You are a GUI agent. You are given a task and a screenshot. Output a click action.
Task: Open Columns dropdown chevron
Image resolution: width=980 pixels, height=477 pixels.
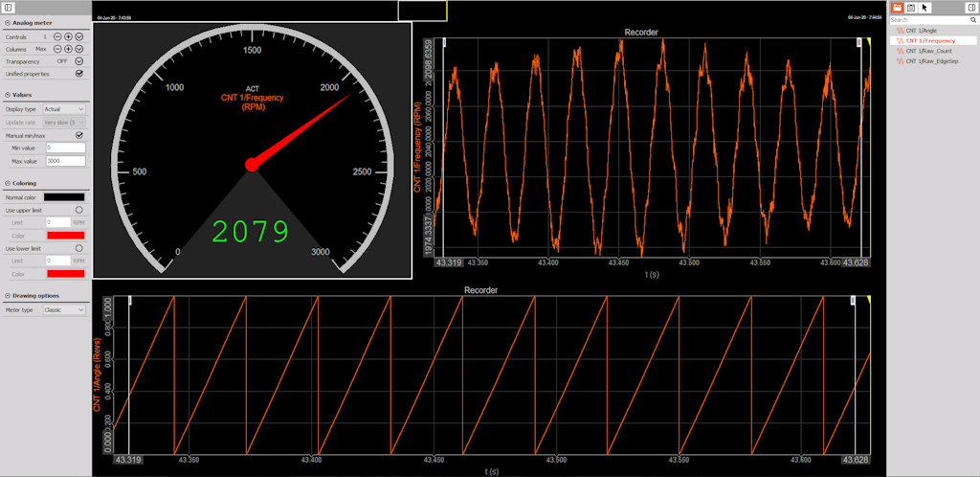point(79,49)
